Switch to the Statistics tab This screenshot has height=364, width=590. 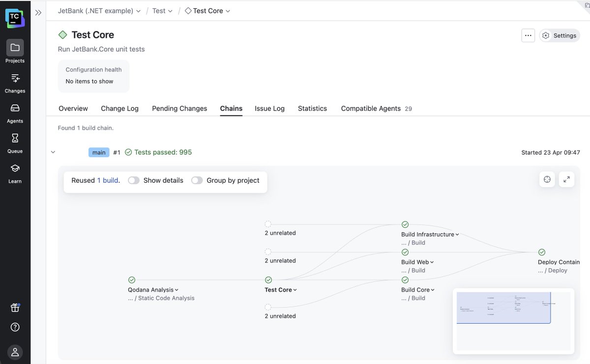tap(312, 109)
